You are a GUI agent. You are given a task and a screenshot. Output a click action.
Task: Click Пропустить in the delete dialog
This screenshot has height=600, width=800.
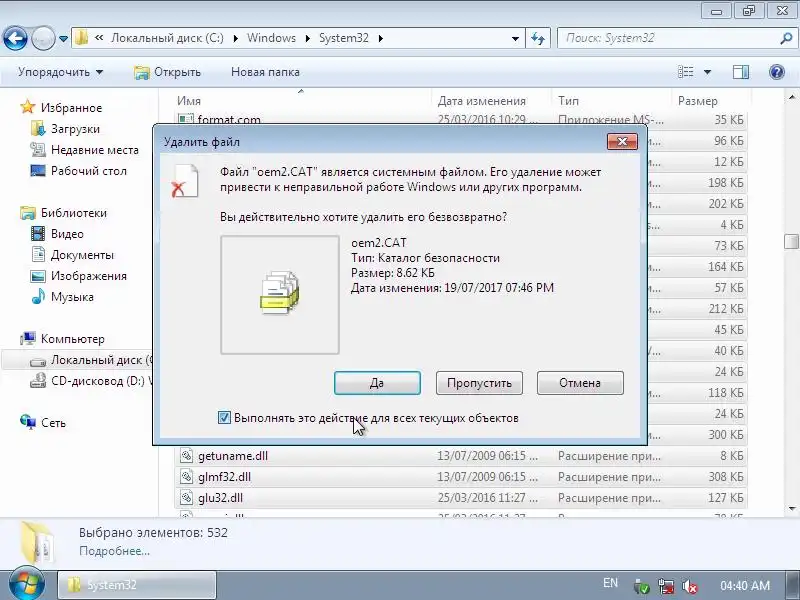click(x=479, y=383)
